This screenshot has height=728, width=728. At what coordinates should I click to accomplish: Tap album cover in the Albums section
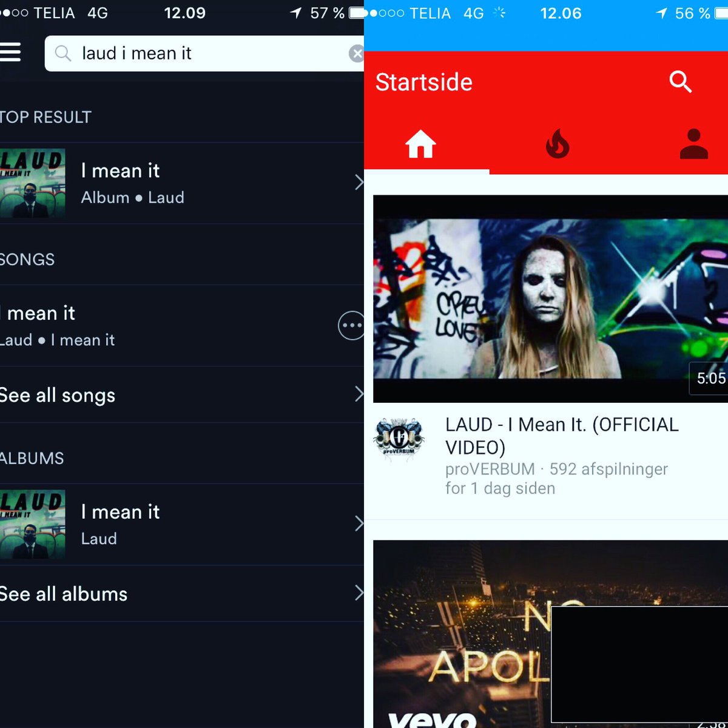click(x=33, y=524)
